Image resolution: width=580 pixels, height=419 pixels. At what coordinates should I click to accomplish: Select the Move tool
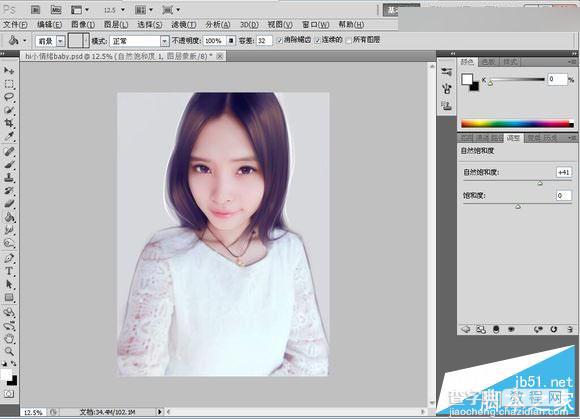9,70
